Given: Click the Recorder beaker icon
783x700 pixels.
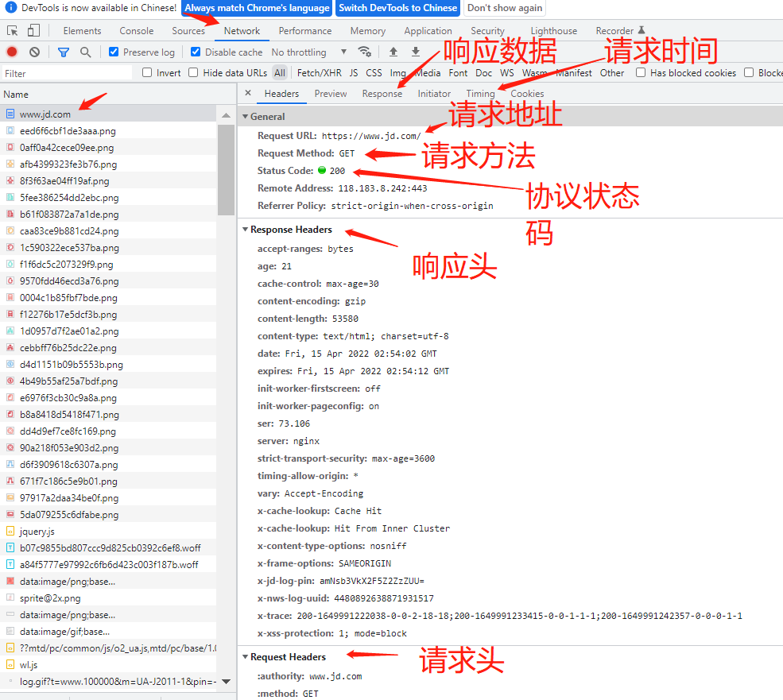Looking at the screenshot, I should point(642,30).
